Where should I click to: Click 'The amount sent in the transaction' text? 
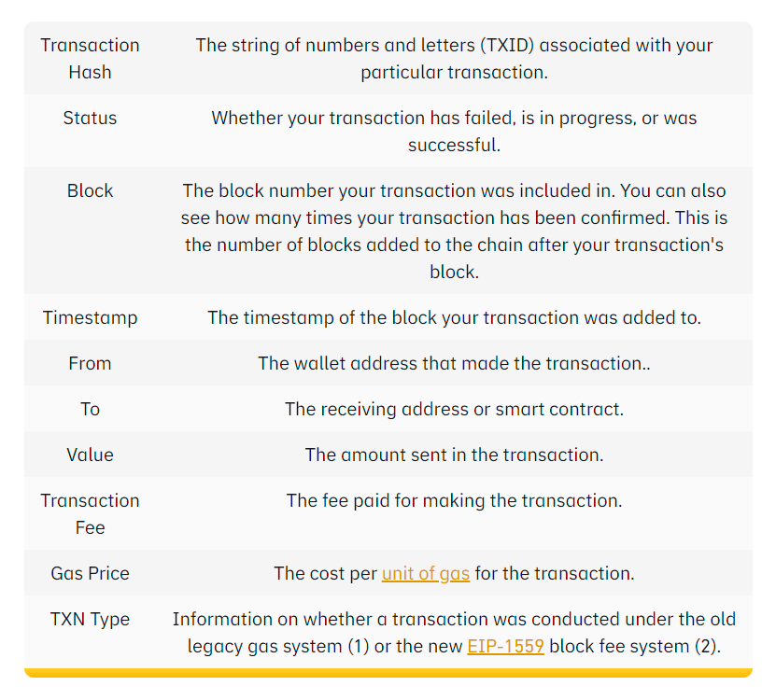point(454,455)
